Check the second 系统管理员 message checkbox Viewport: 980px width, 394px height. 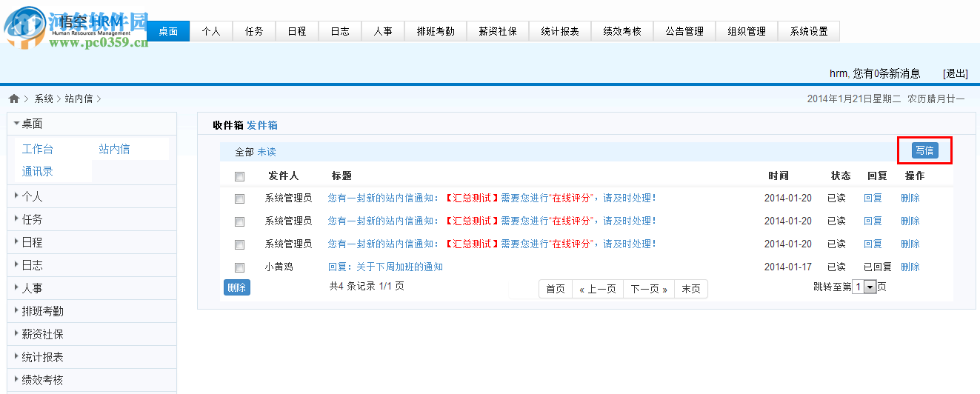coord(239,221)
